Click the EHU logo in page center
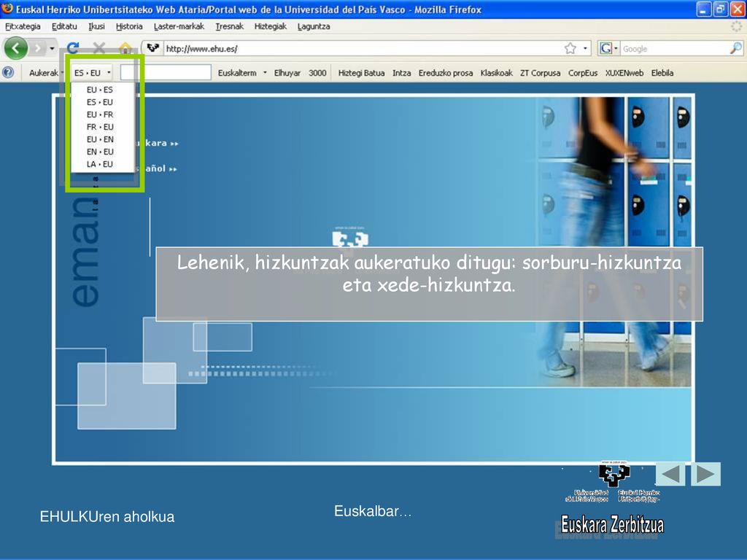The height and width of the screenshot is (560, 747). pyautogui.click(x=350, y=237)
